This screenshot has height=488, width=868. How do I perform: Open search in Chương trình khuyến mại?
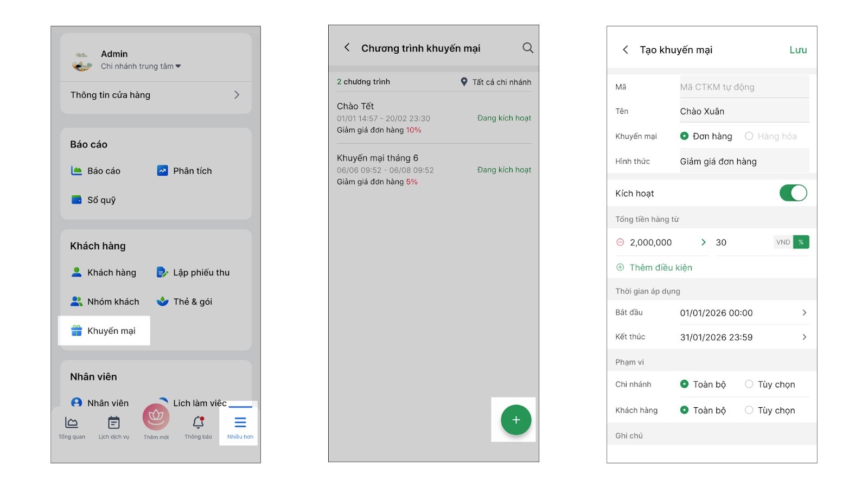(527, 48)
